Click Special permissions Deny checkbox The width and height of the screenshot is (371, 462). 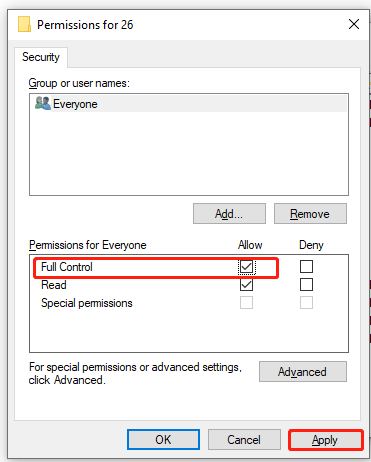tap(306, 303)
